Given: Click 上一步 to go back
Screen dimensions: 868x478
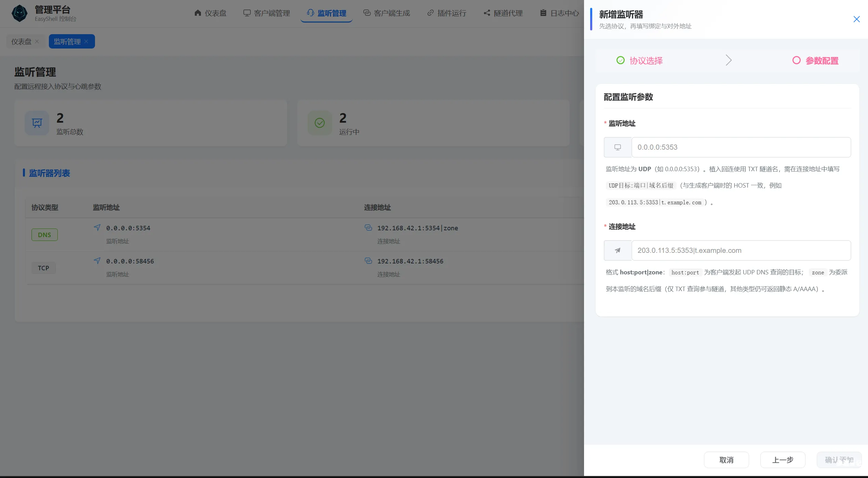Looking at the screenshot, I should pos(783,460).
